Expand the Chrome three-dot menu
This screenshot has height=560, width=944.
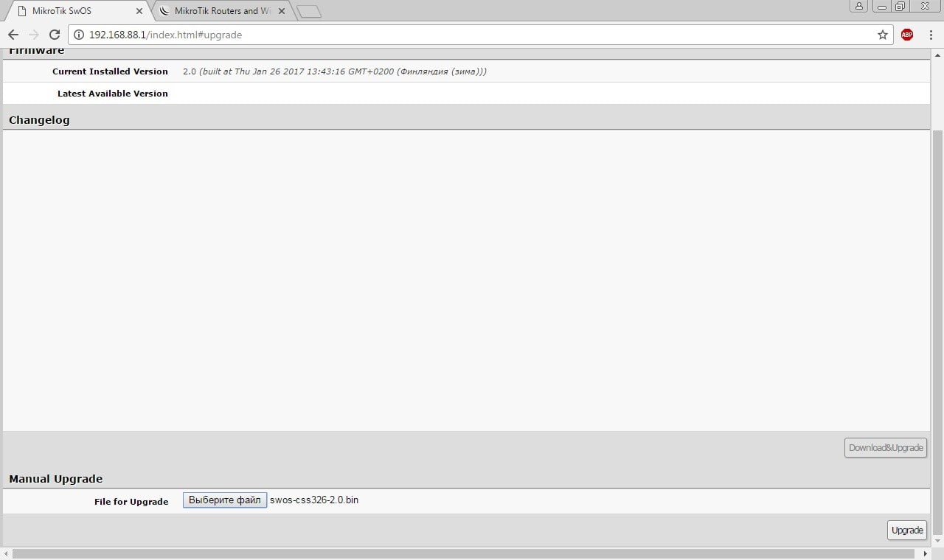[931, 35]
